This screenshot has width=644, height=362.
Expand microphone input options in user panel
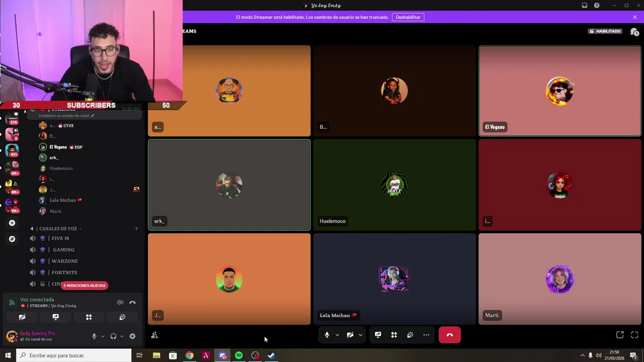point(103,336)
